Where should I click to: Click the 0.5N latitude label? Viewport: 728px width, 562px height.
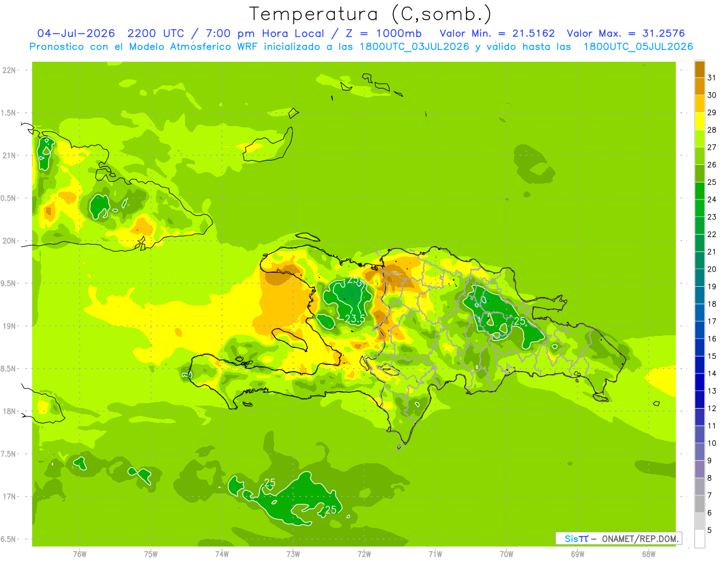[x=9, y=198]
